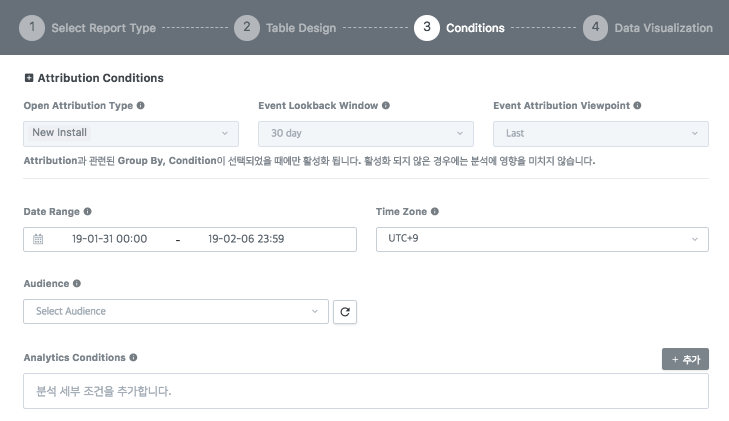Click chevron arrow in Open Attribution Type
The width and height of the screenshot is (729, 421).
click(225, 133)
